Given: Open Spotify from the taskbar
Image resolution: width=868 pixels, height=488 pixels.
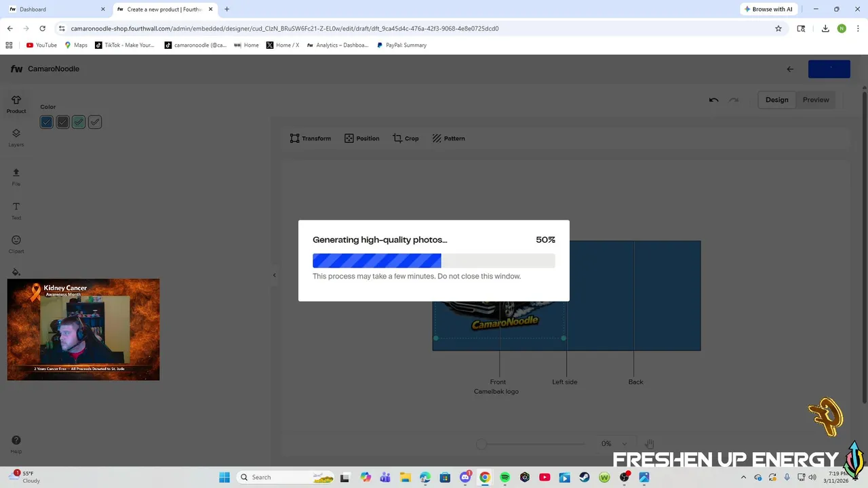Looking at the screenshot, I should (x=505, y=477).
